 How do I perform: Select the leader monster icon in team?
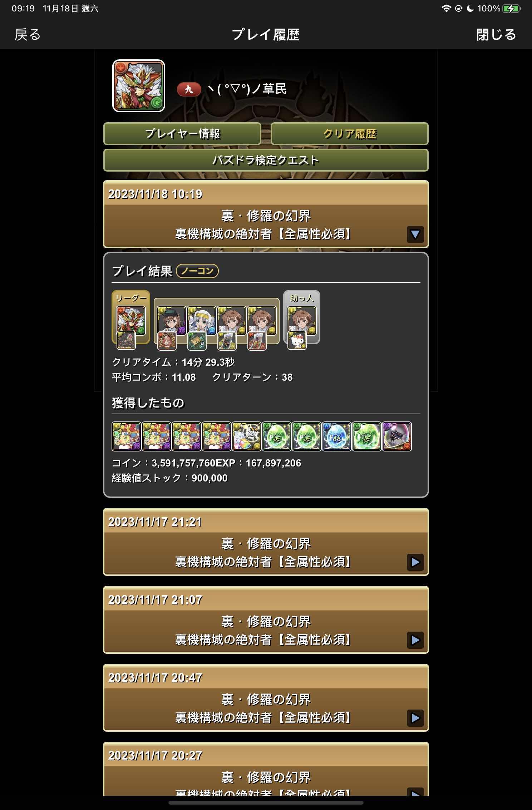[131, 320]
